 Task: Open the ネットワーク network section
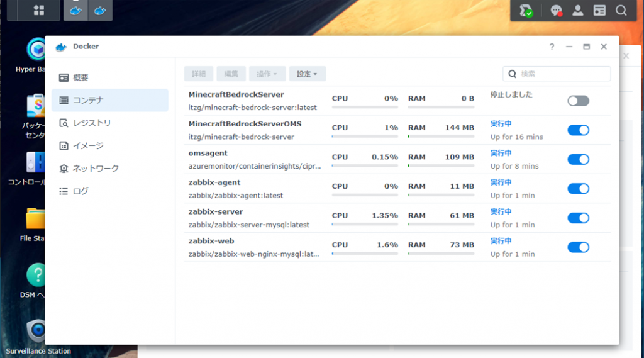click(x=110, y=169)
